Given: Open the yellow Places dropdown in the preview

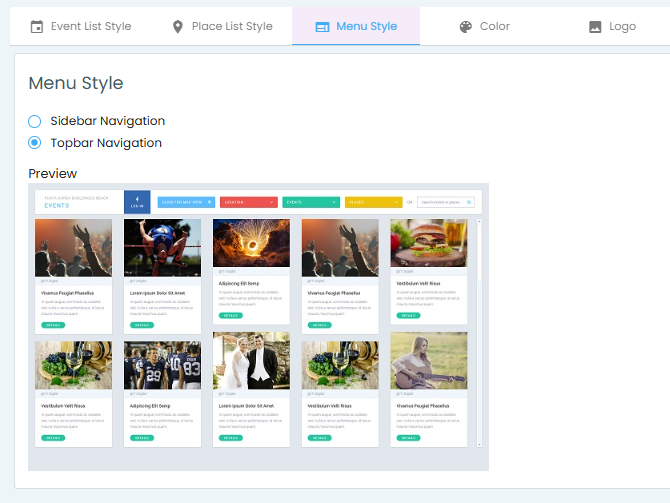Looking at the screenshot, I should pyautogui.click(x=373, y=202).
